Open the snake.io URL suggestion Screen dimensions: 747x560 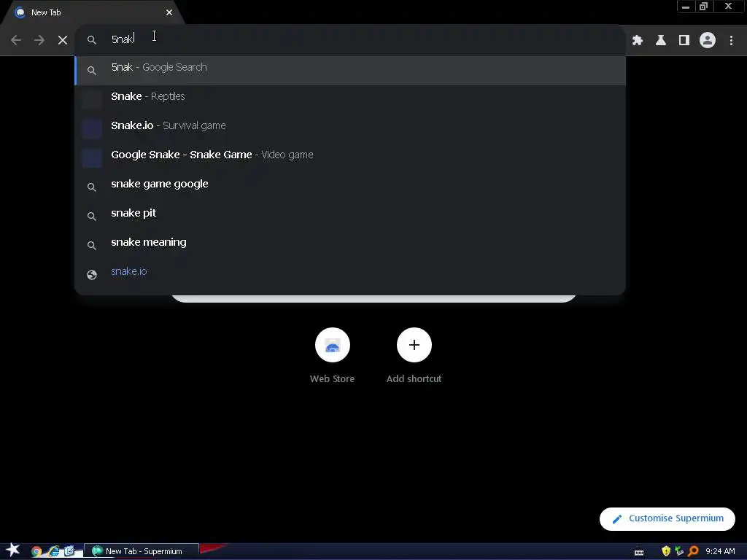pyautogui.click(x=350, y=273)
